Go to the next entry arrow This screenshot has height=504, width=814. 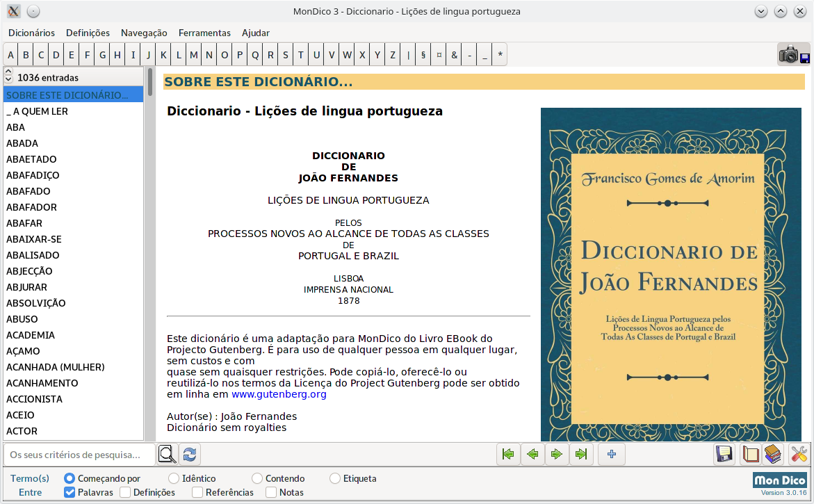coord(557,454)
